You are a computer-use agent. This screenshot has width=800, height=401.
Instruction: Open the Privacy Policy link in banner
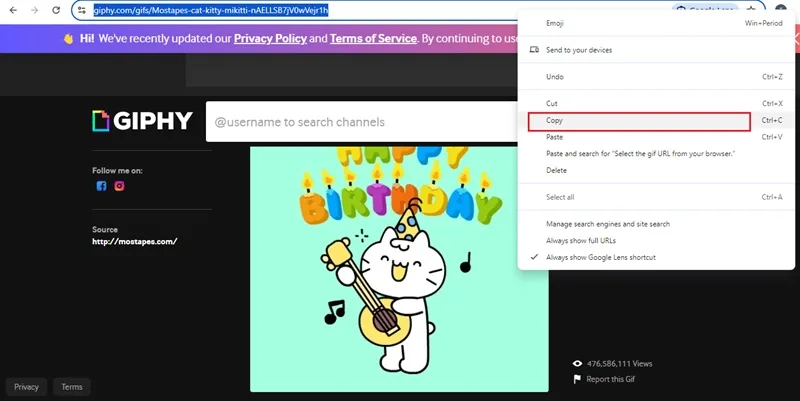pyautogui.click(x=270, y=39)
